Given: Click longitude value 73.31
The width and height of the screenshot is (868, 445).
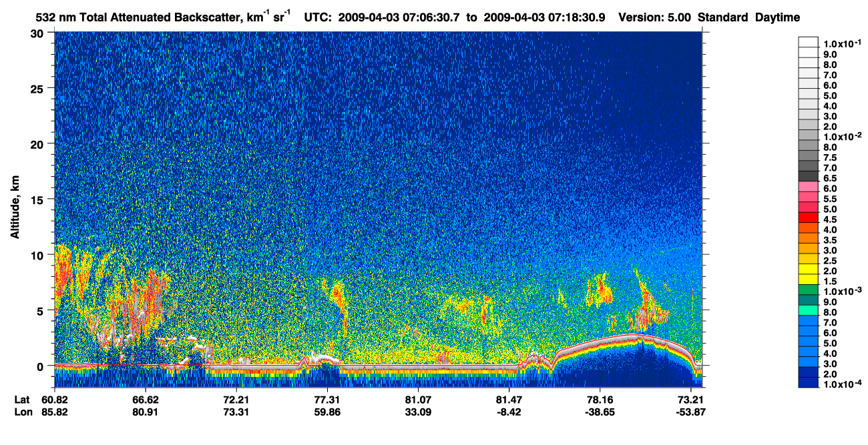Looking at the screenshot, I should 236,412.
